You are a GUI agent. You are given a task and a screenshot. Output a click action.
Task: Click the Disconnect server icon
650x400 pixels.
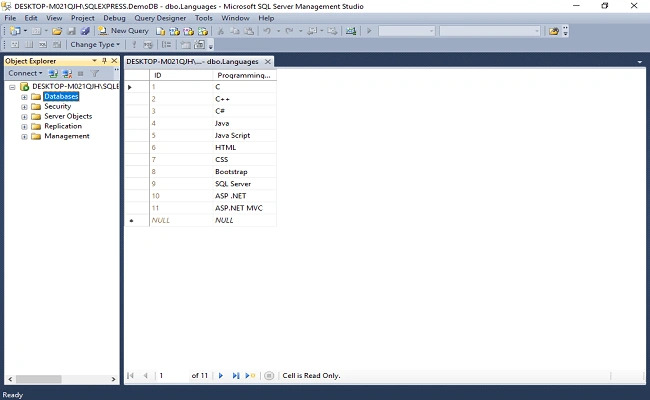point(67,74)
